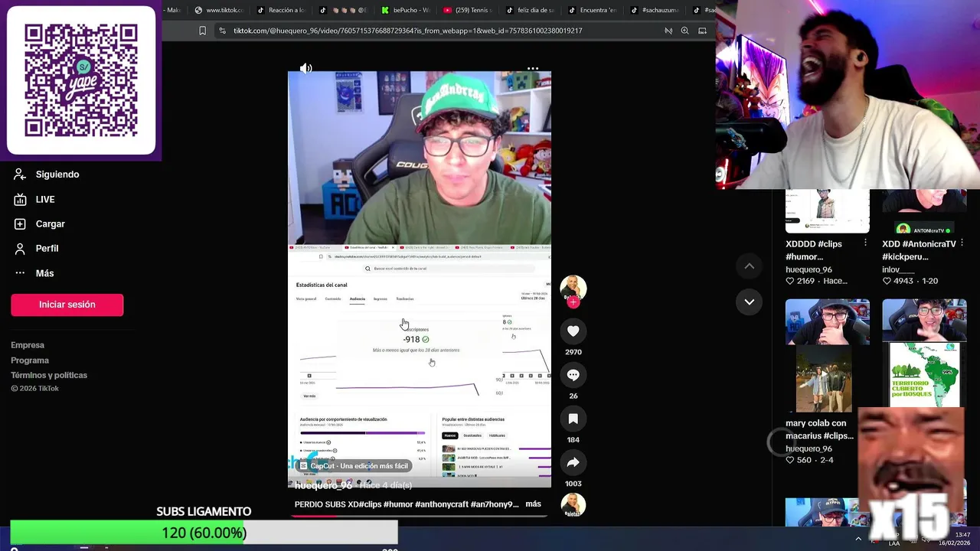Screen dimensions: 980x551
Task: Open the 'XDDDD #clips #humor' video thumbnail
Action: pyautogui.click(x=827, y=211)
